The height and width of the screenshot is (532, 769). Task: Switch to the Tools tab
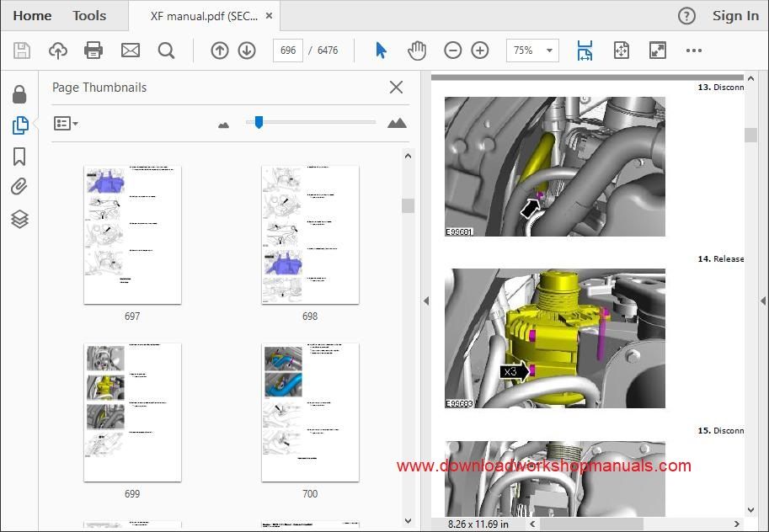[x=89, y=16]
